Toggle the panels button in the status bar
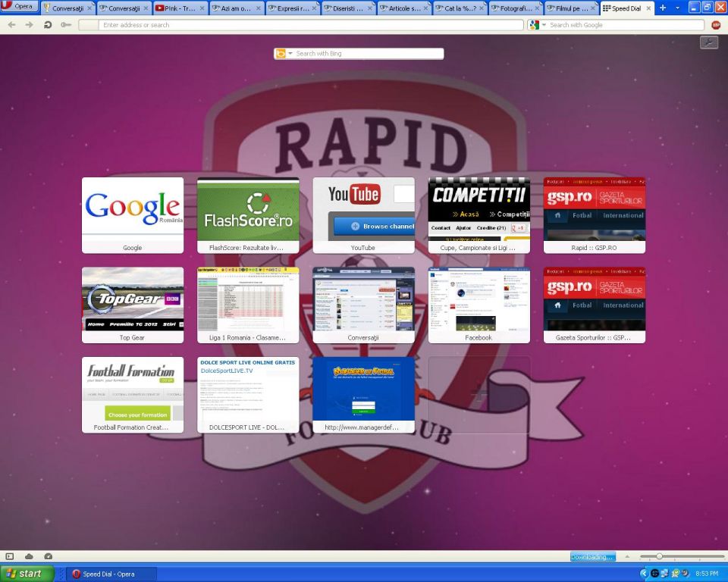728x582 pixels. pyautogui.click(x=10, y=556)
